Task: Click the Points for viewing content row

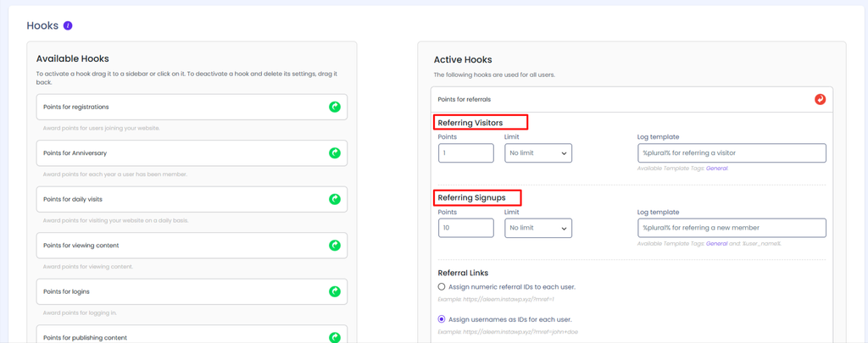Action: (192, 245)
